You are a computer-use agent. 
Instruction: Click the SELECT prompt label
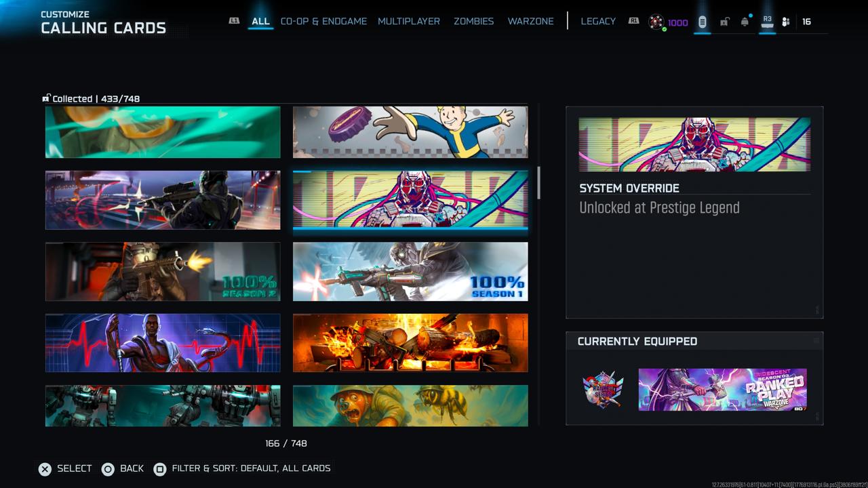pyautogui.click(x=75, y=468)
